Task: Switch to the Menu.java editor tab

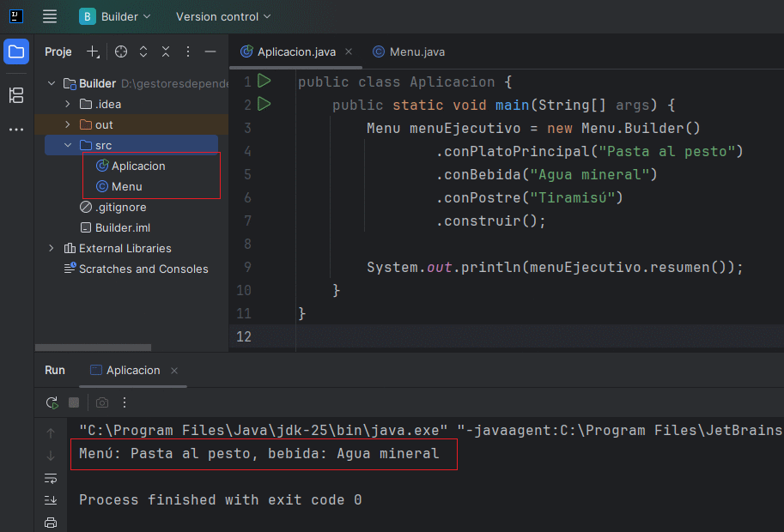Action: click(x=409, y=51)
